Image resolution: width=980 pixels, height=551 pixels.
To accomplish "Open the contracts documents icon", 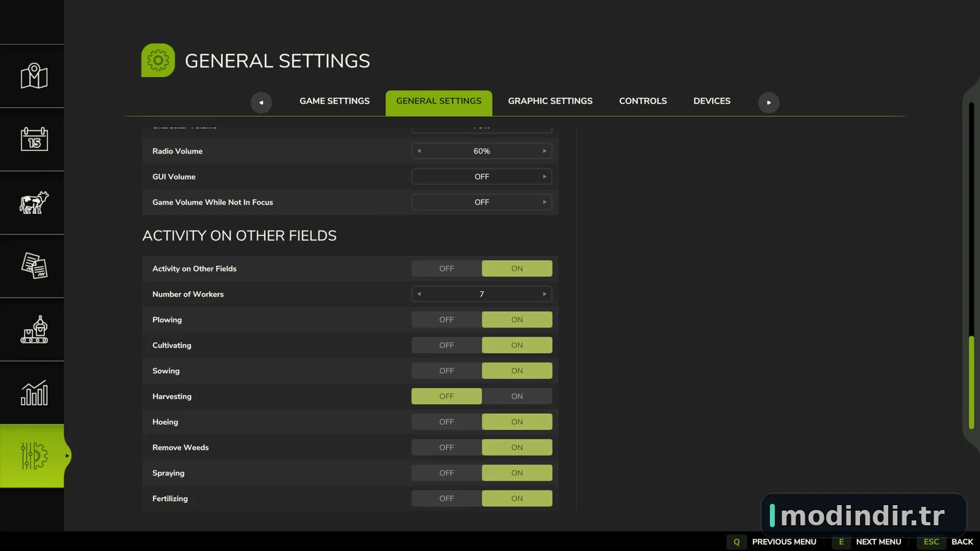I will pos(34,266).
